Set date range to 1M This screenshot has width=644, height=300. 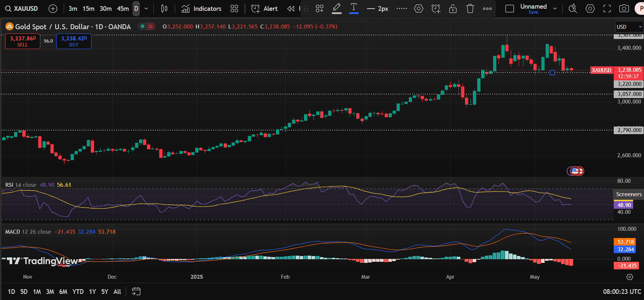37,291
